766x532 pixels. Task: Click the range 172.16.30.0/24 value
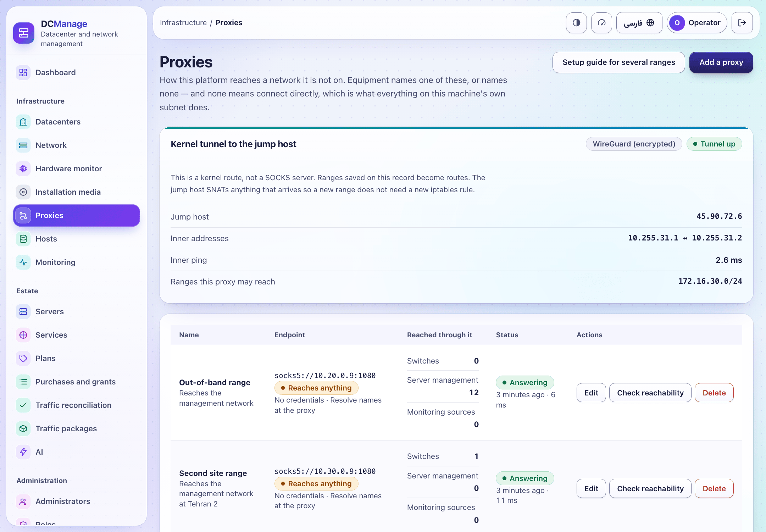pos(710,281)
